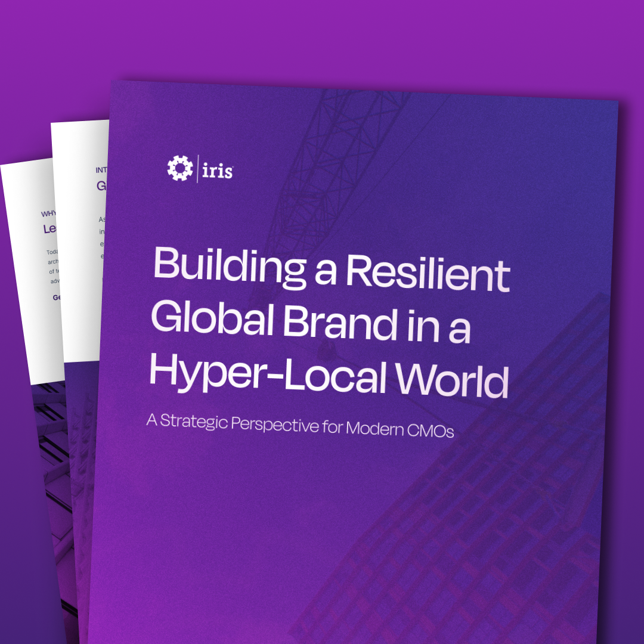Select the back page starting "WHY"
The image size is (644, 644).
tap(33, 271)
